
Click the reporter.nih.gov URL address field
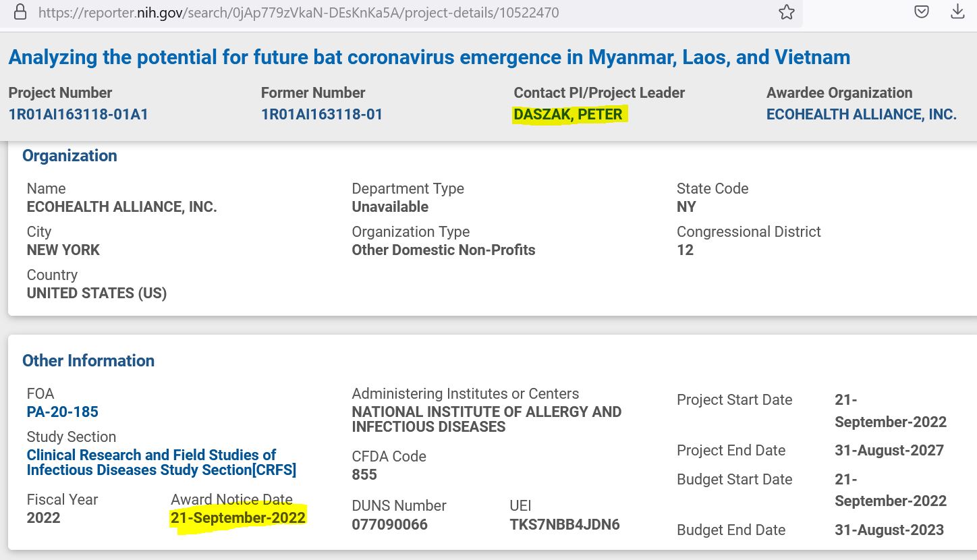click(298, 13)
